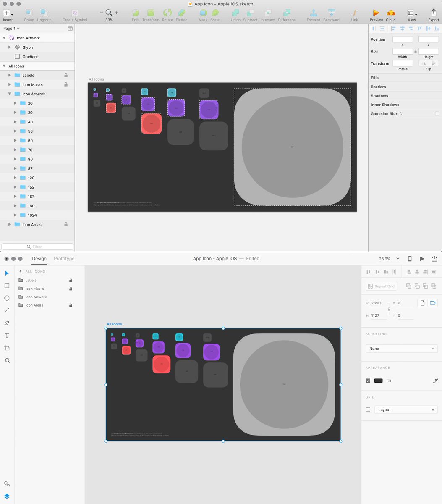Viewport: 442px width, 504px height.
Task: Open the Page 1 dropdown
Action: coord(11,28)
